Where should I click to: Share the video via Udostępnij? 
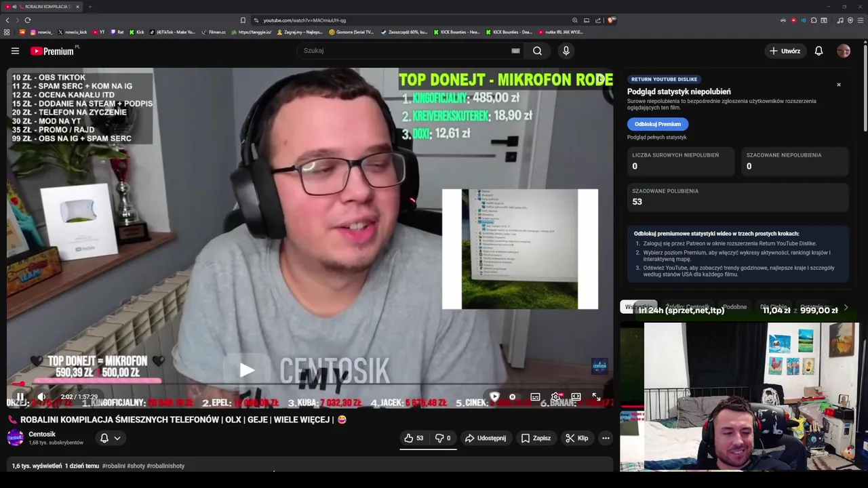coord(486,439)
